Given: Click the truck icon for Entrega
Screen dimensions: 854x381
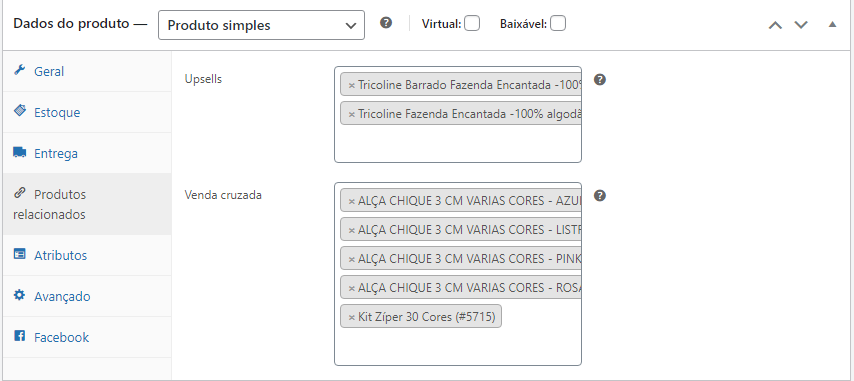Looking at the screenshot, I should coord(20,152).
